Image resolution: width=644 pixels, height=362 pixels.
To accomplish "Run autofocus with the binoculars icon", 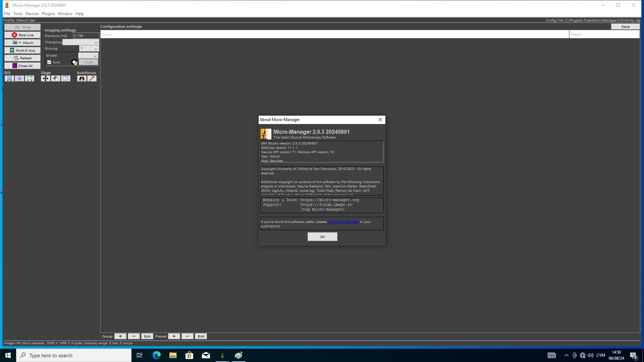I will tap(82, 79).
